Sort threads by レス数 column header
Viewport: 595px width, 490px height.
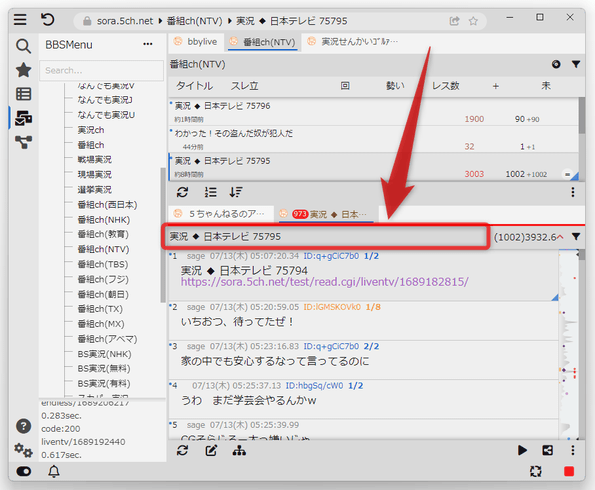[x=445, y=86]
